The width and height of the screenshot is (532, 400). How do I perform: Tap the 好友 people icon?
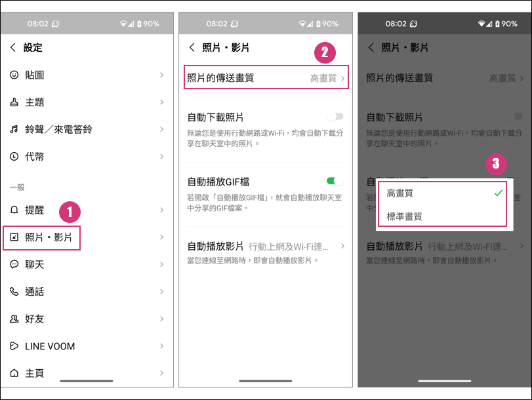click(x=14, y=319)
